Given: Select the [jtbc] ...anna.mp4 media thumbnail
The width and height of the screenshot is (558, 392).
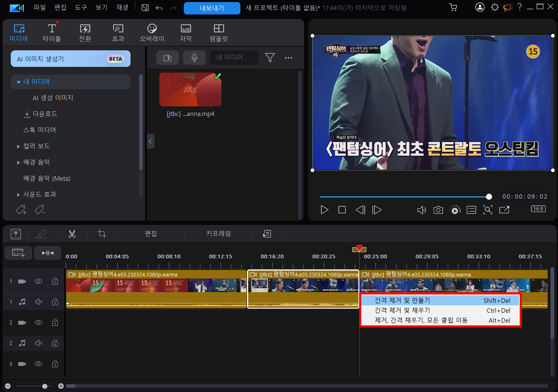Looking at the screenshot, I should pos(190,90).
